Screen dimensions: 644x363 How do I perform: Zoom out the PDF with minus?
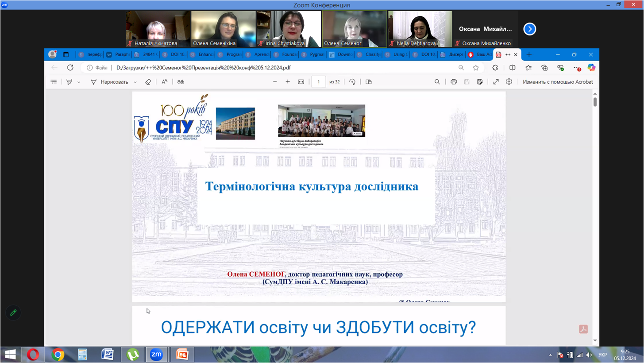tap(275, 82)
